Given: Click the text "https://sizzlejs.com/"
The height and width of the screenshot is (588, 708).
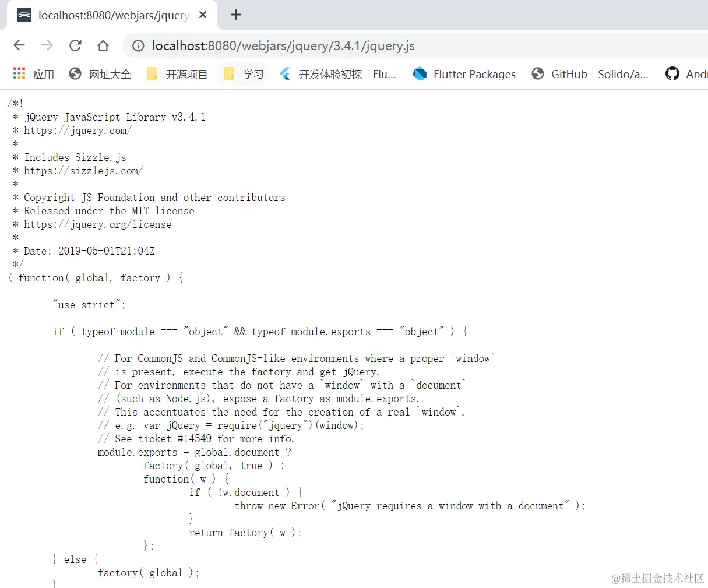Looking at the screenshot, I should [x=83, y=171].
